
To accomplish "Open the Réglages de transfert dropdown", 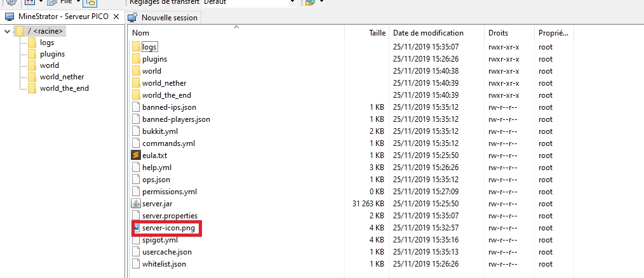I will click(x=292, y=3).
